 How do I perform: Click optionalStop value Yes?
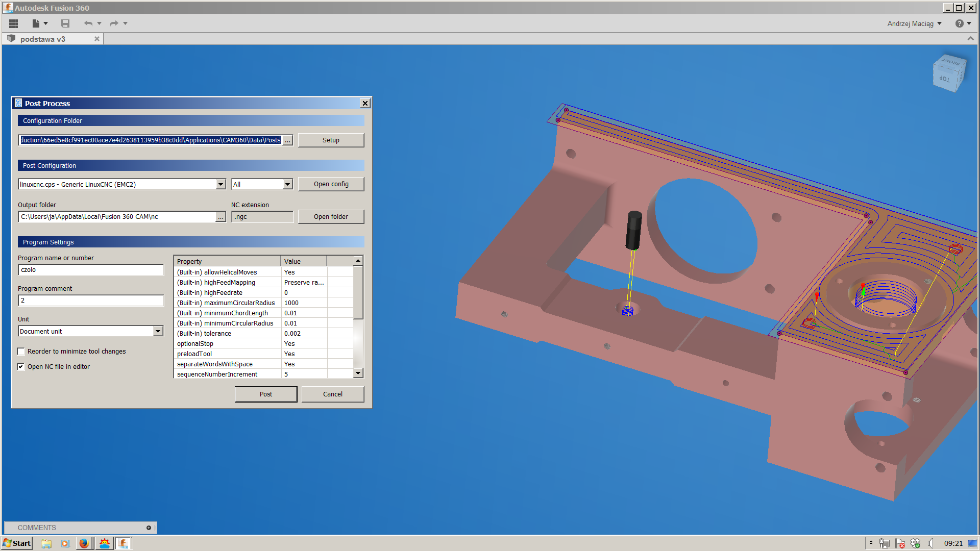pos(304,344)
